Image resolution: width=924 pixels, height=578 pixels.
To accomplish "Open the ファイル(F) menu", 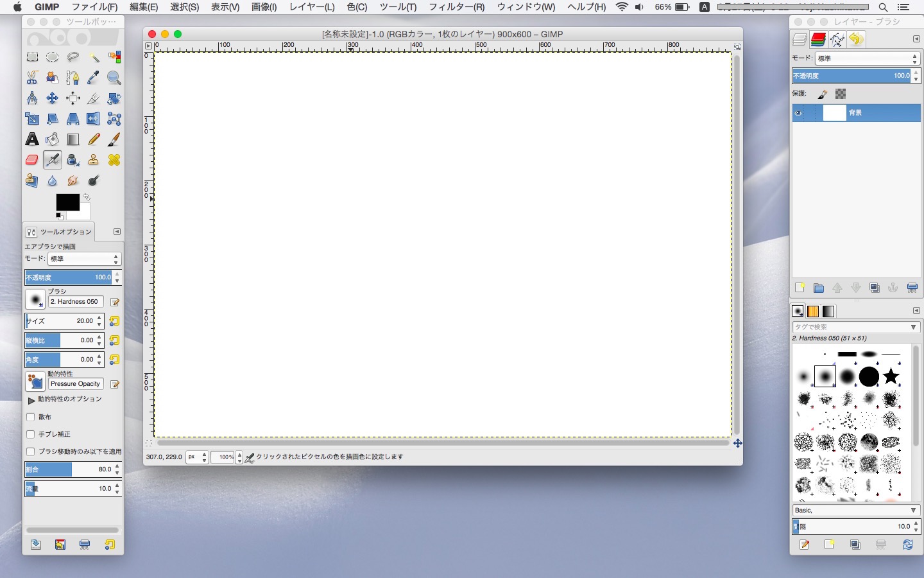I will 94,7.
